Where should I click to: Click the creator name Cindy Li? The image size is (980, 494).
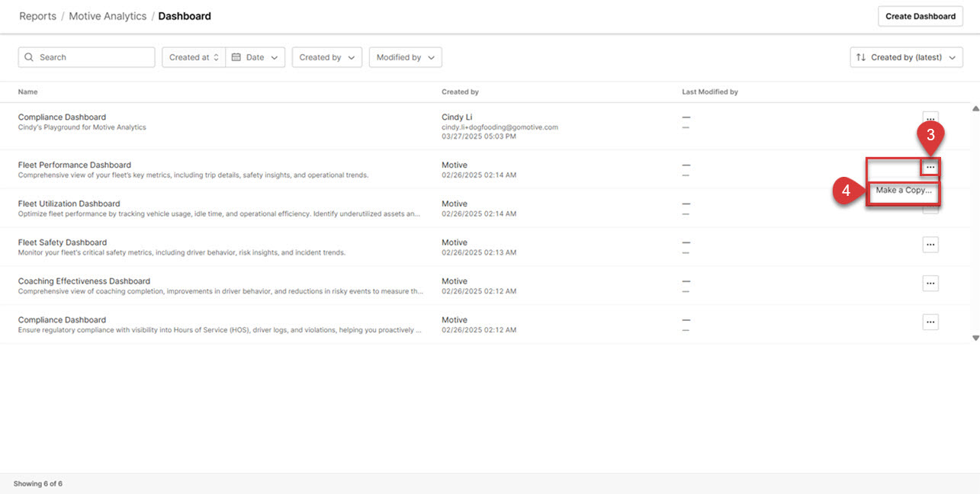click(457, 117)
